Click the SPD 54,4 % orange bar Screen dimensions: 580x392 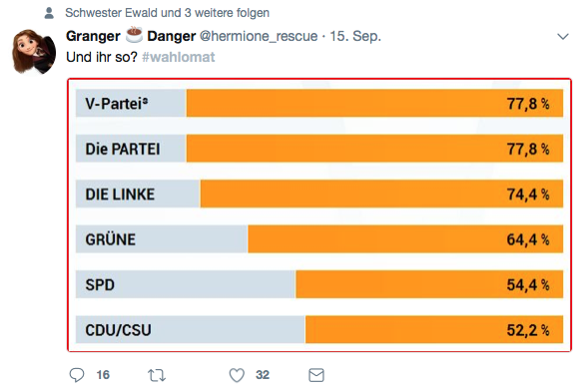click(x=429, y=284)
